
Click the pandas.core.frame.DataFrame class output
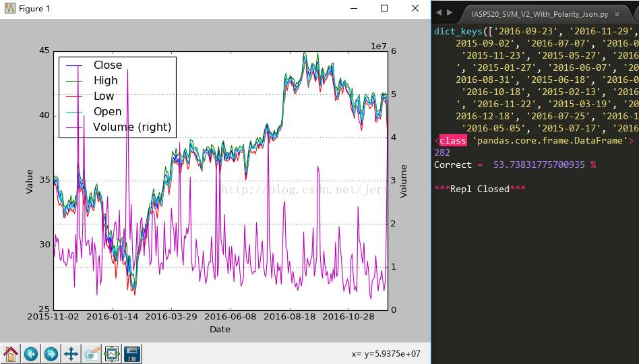pos(535,141)
